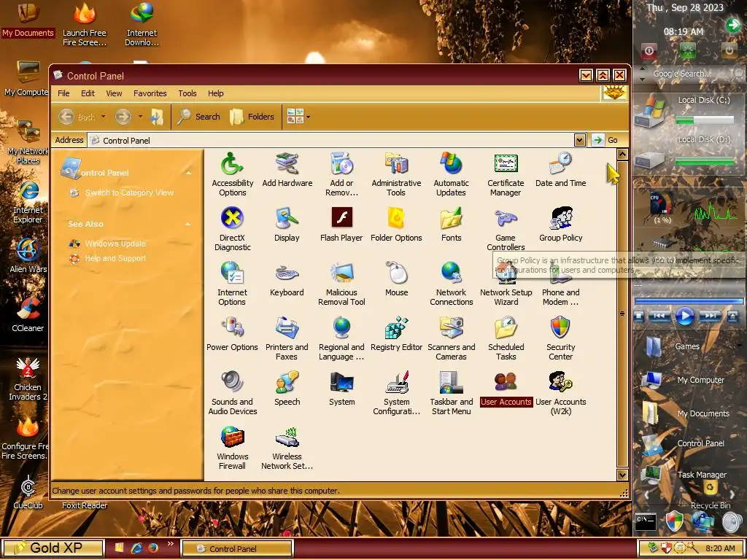Click scroll up arrow in Control Panel
The width and height of the screenshot is (747, 560).
(x=622, y=154)
